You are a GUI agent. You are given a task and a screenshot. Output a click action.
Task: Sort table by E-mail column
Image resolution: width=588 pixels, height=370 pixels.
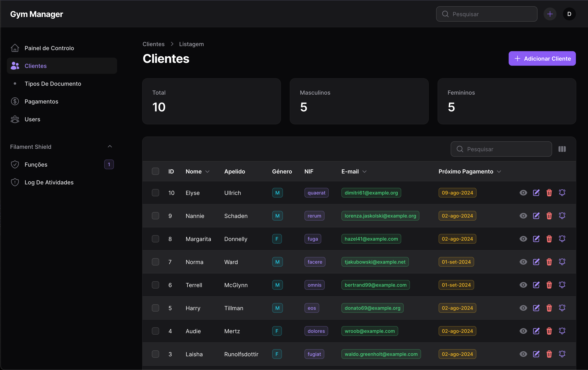pos(354,171)
